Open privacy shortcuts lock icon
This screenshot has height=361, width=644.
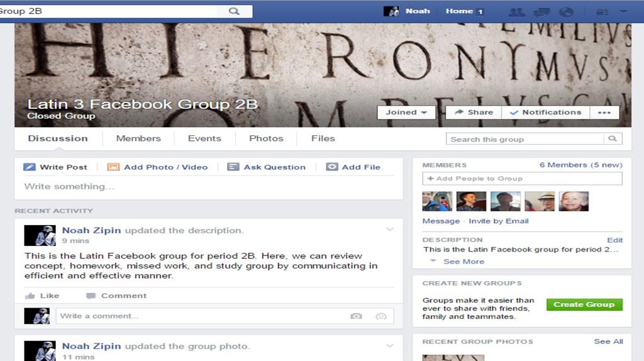pyautogui.click(x=602, y=12)
